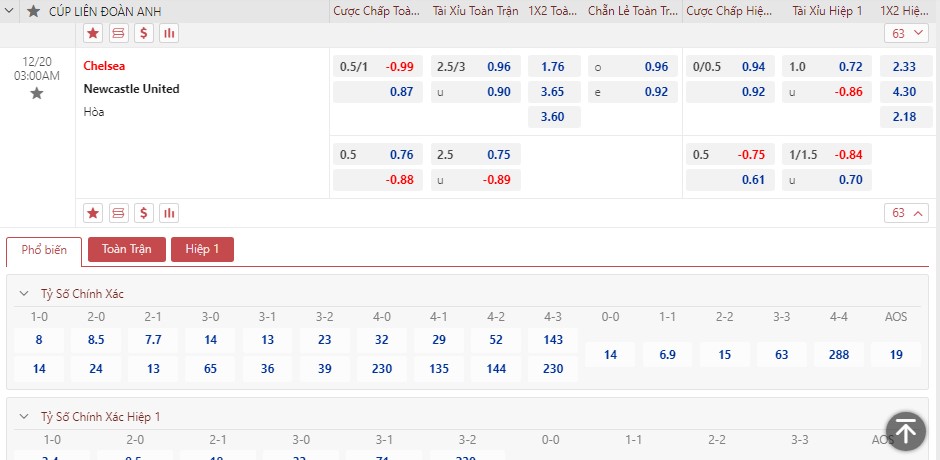Select even bet 'e' at 0.92
Image resolution: width=940 pixels, height=460 pixels.
(632, 92)
